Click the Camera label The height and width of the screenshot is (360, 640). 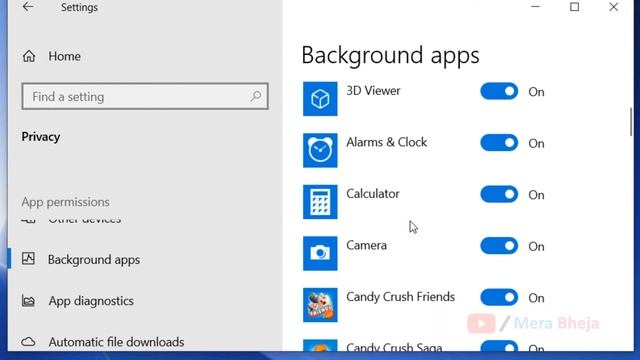click(366, 245)
